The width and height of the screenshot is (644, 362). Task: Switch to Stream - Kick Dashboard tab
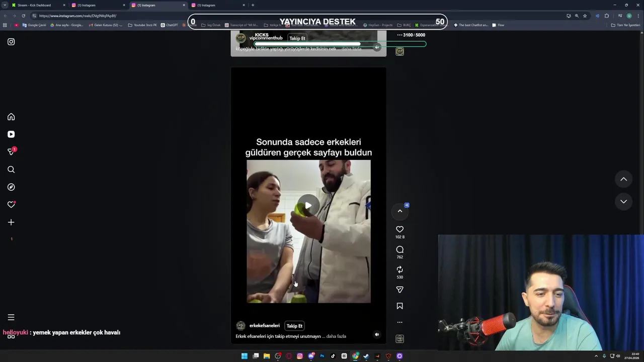pos(38,5)
